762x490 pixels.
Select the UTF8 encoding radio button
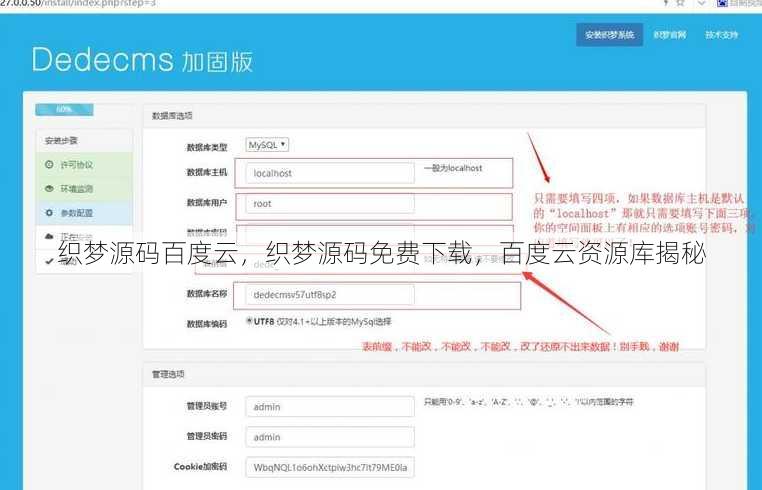point(249,321)
